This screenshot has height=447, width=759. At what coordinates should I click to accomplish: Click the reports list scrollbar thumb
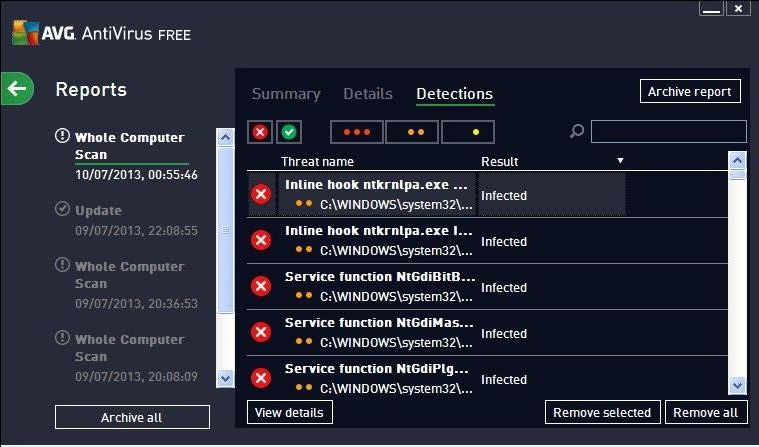tap(225, 230)
